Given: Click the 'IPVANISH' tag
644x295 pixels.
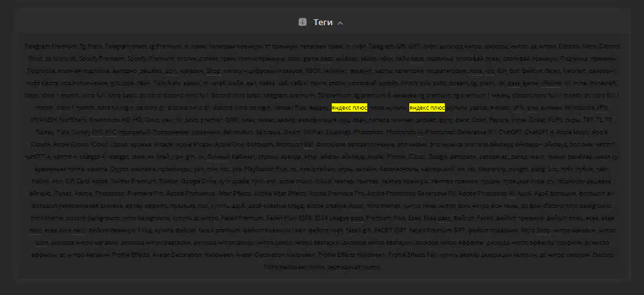Looking at the screenshot, I should (43, 120).
